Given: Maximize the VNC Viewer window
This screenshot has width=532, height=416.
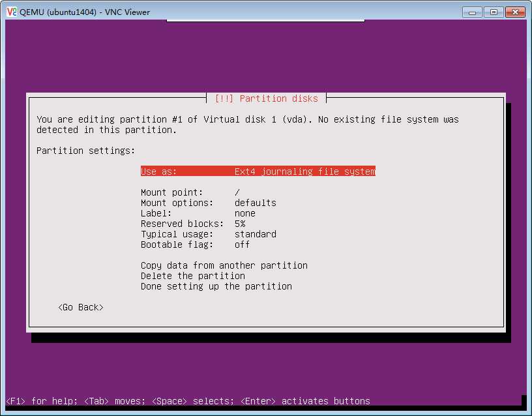Looking at the screenshot, I should pyautogui.click(x=494, y=12).
